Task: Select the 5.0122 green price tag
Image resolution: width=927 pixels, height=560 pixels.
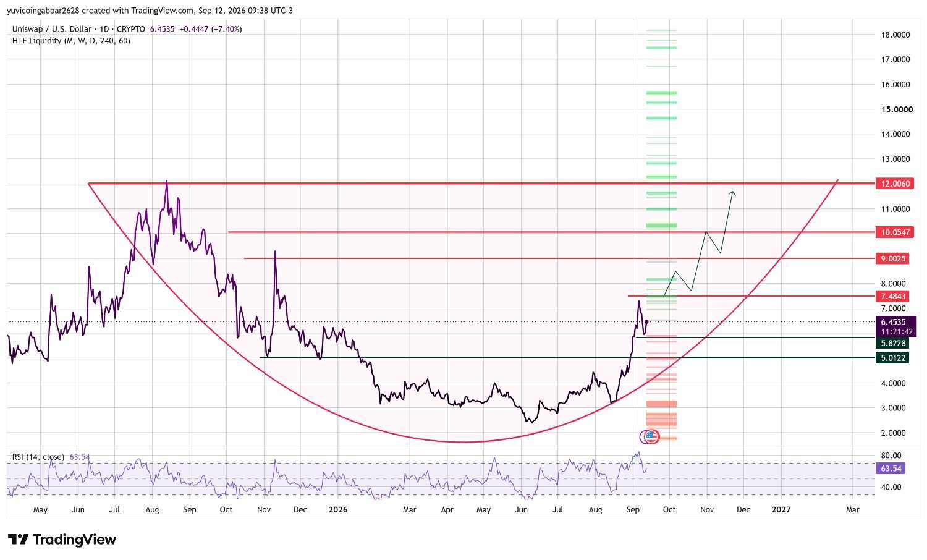Action: click(x=893, y=358)
